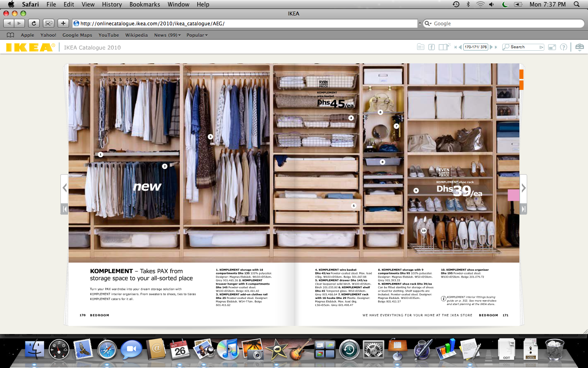
Task: Open catalogue help question mark
Action: [x=563, y=47]
